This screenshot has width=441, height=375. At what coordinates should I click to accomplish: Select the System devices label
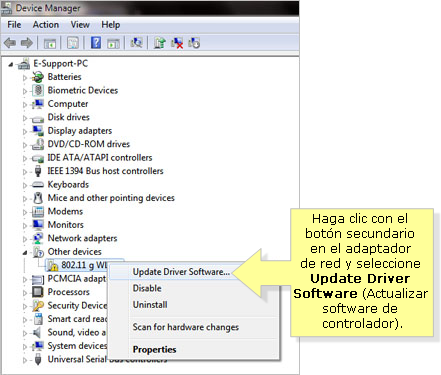[x=77, y=346]
